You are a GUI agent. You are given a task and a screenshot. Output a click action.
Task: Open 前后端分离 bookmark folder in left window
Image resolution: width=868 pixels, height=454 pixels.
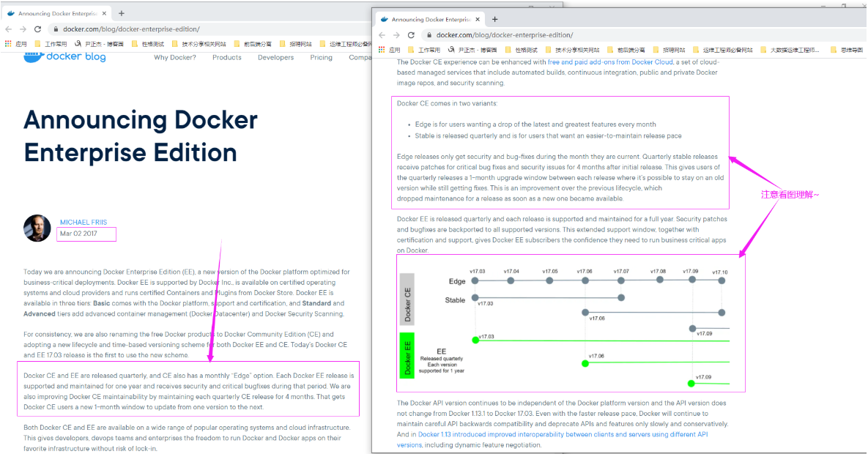pos(253,44)
